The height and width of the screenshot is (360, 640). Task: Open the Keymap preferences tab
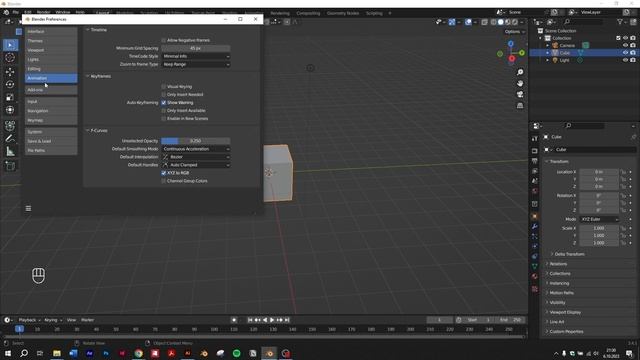click(51, 120)
